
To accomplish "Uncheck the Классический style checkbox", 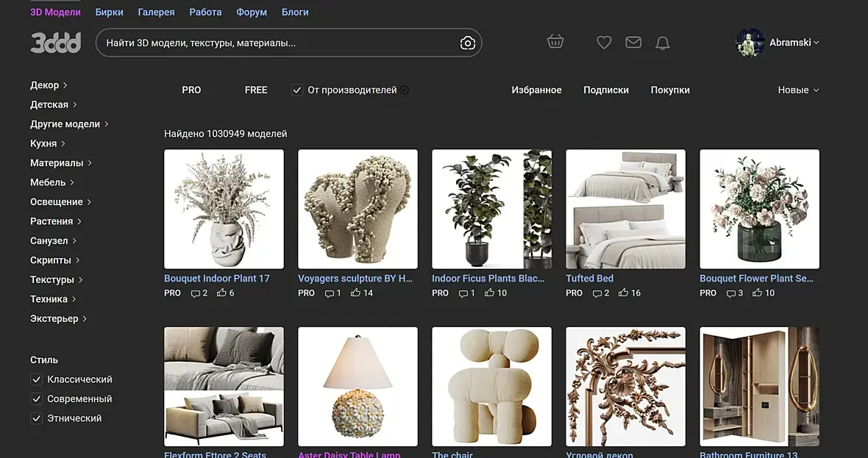I will coord(37,379).
